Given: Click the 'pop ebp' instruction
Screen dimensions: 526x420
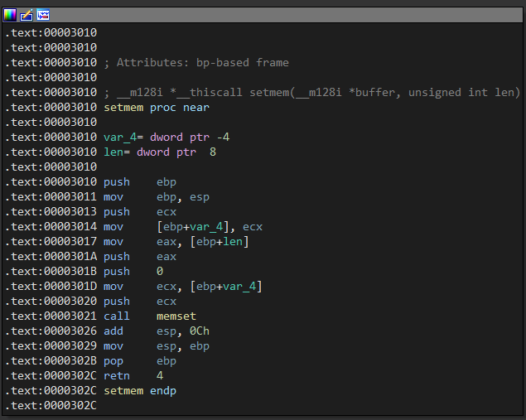Looking at the screenshot, I should 140,361.
